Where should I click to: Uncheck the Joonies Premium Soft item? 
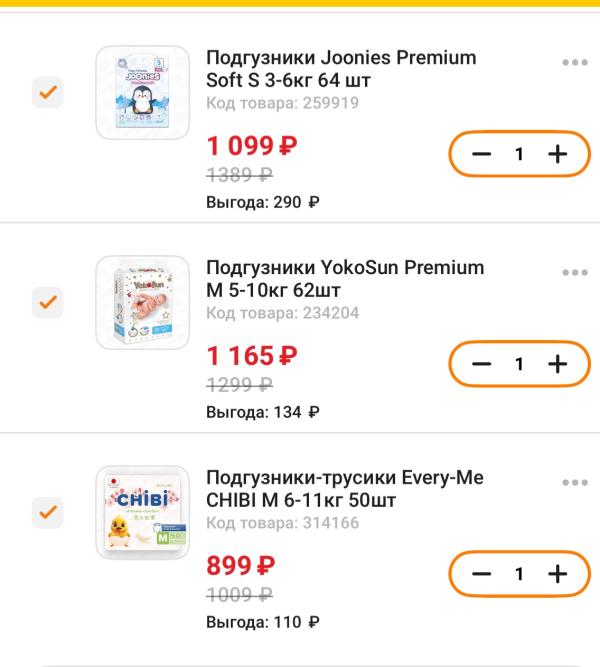48,93
